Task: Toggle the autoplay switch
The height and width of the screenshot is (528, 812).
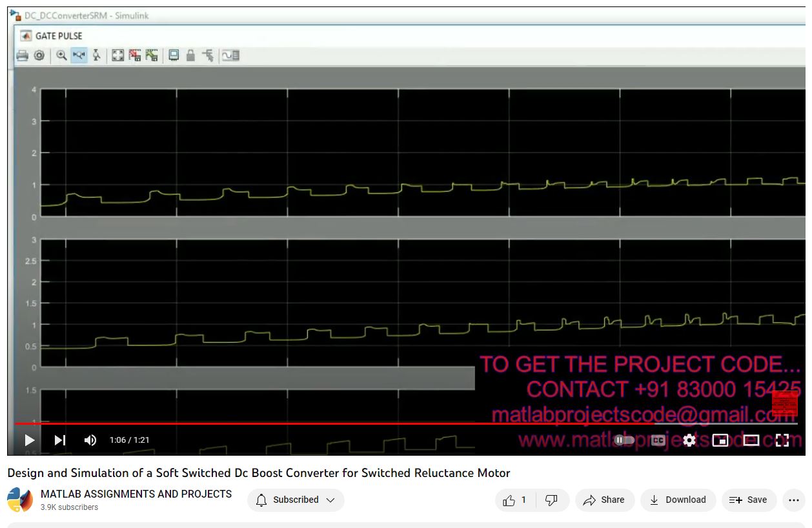Action: click(x=624, y=440)
